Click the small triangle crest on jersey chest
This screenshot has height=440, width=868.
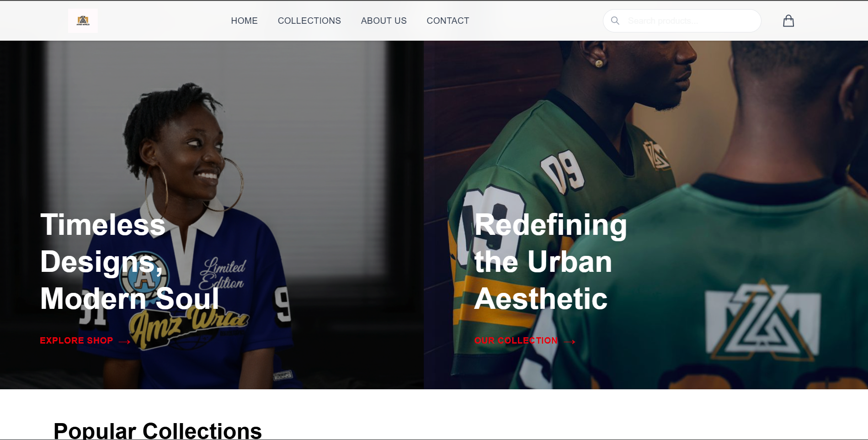click(x=656, y=156)
